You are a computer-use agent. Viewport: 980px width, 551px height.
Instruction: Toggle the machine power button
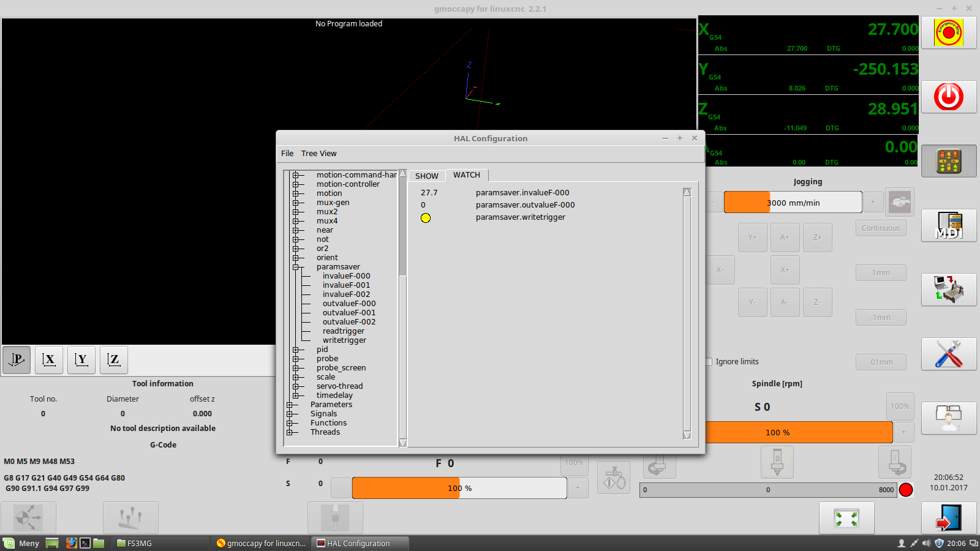click(948, 97)
